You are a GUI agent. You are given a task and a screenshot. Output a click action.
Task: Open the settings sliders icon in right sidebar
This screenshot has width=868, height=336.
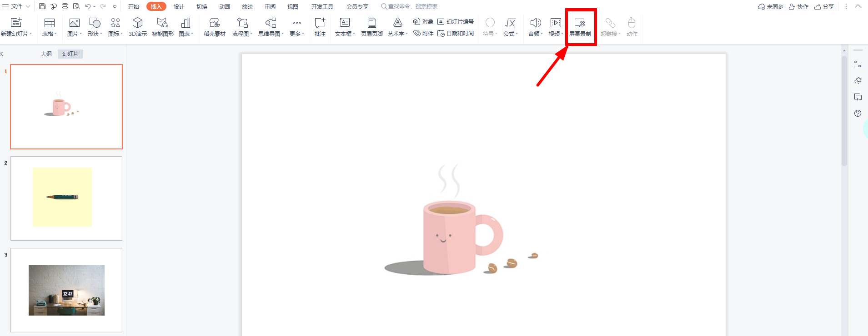pyautogui.click(x=858, y=64)
